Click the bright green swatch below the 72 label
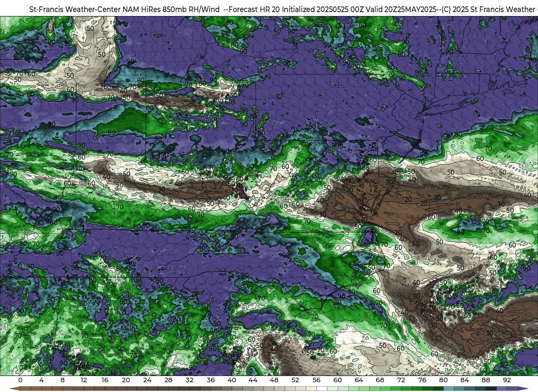 pos(396,389)
